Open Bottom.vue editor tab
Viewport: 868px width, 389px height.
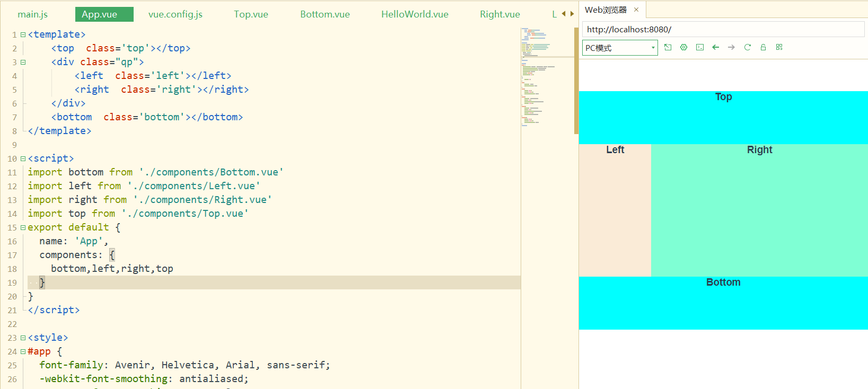(x=325, y=14)
